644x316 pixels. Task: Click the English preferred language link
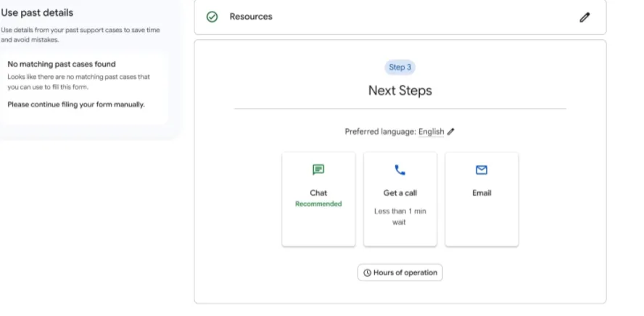pyautogui.click(x=432, y=132)
